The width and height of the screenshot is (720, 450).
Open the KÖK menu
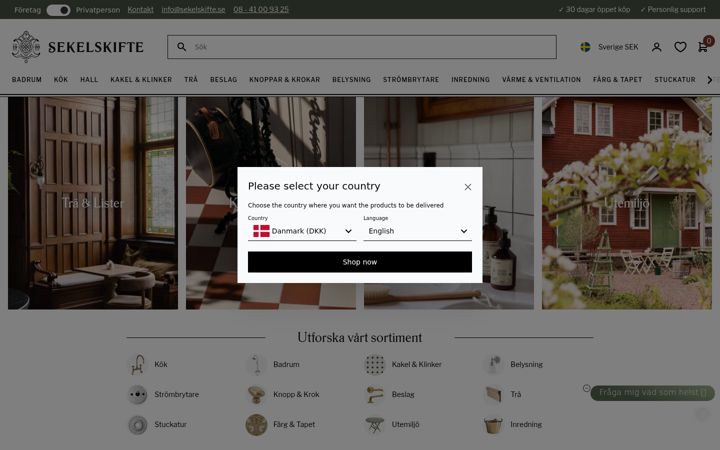[x=61, y=79]
